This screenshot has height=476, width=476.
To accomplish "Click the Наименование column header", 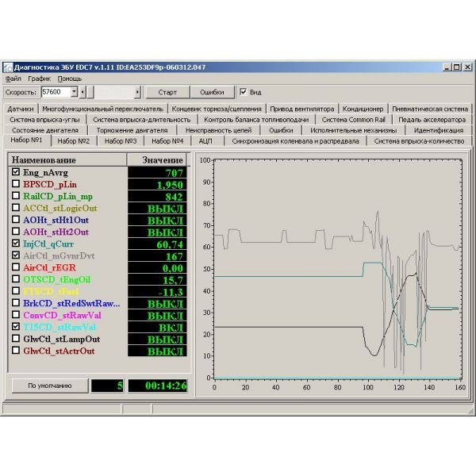I will tap(66, 159).
